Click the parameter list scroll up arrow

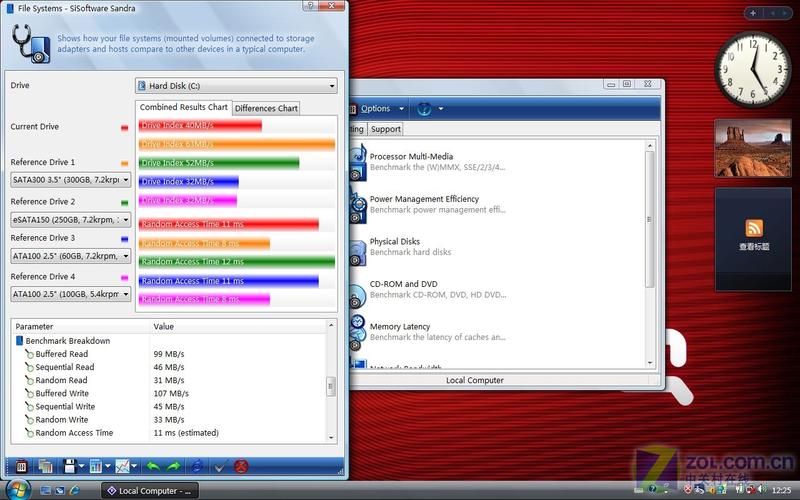(331, 325)
